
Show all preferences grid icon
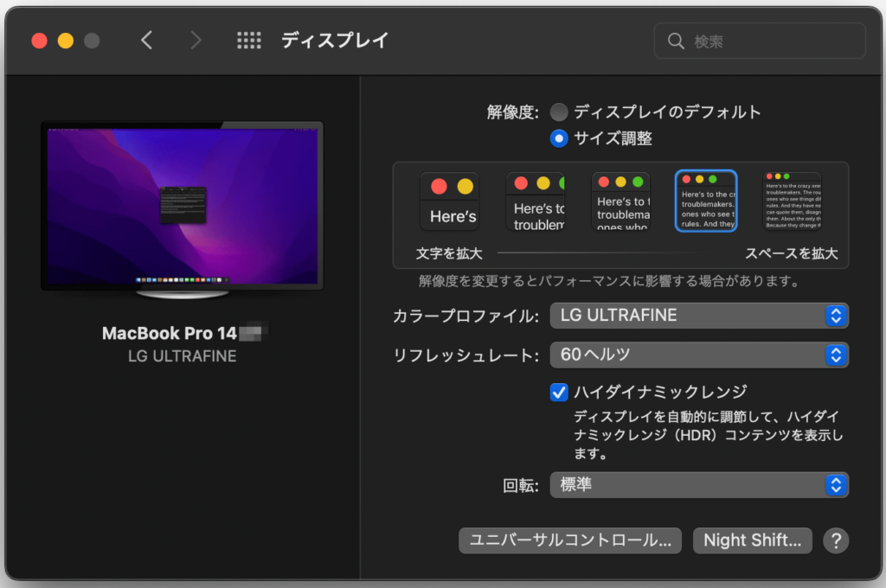point(248,41)
